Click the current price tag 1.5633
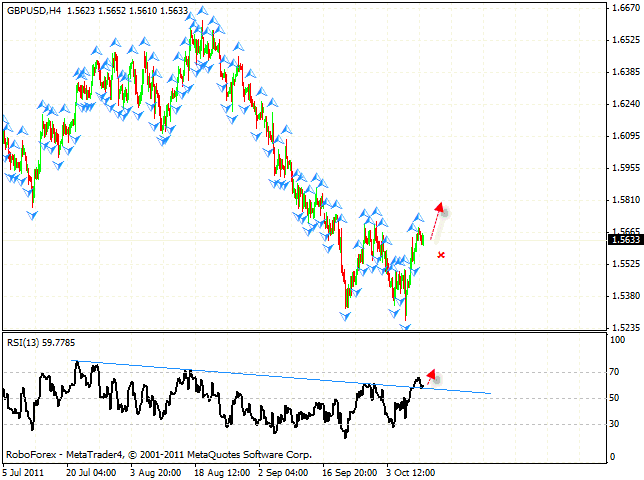Screen dimensions: 644x480 pyautogui.click(x=623, y=238)
